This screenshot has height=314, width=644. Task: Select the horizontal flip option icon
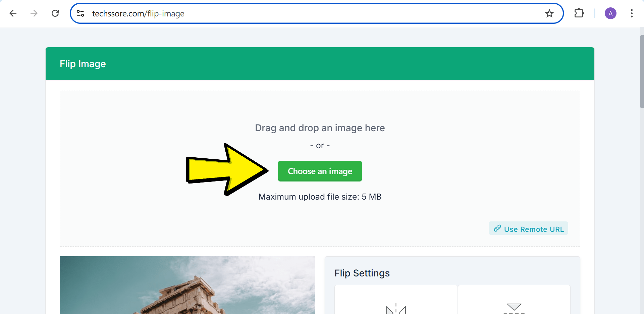click(x=396, y=308)
